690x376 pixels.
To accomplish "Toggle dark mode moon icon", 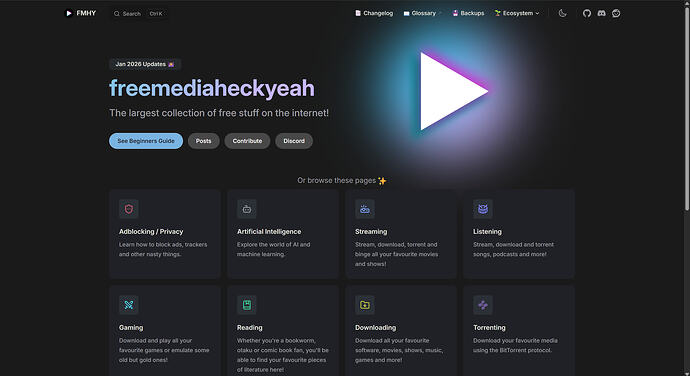I will 562,13.
